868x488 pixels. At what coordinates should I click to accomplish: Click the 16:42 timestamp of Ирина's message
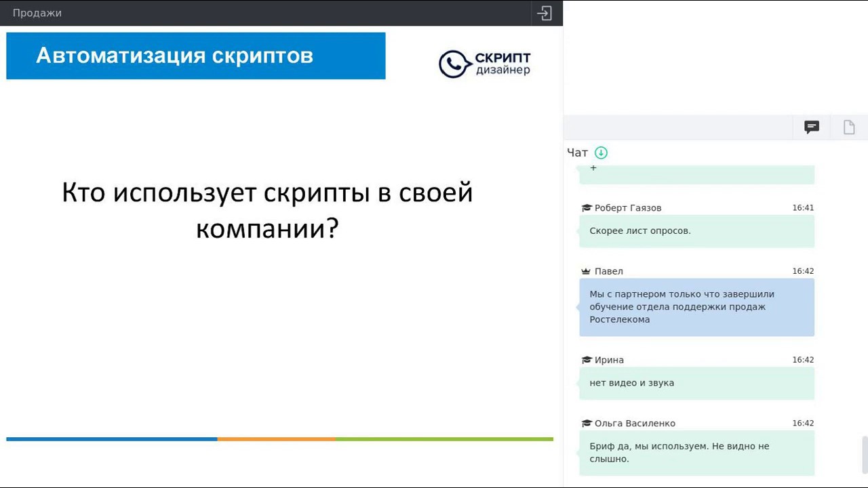(803, 360)
